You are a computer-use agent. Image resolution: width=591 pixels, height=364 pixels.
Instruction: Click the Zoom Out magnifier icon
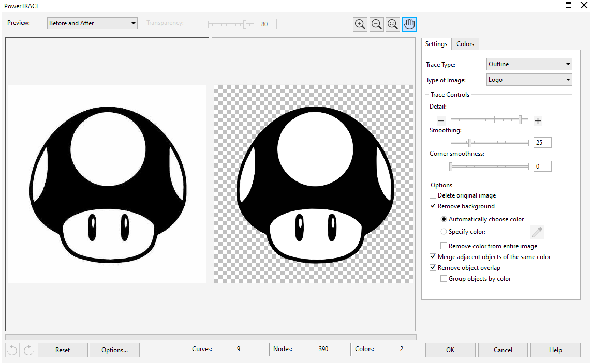pyautogui.click(x=377, y=24)
